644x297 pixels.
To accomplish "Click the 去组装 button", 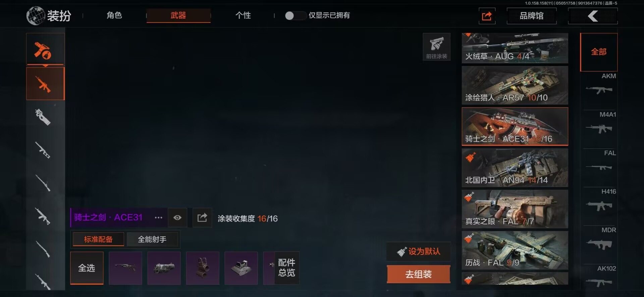I will point(418,274).
